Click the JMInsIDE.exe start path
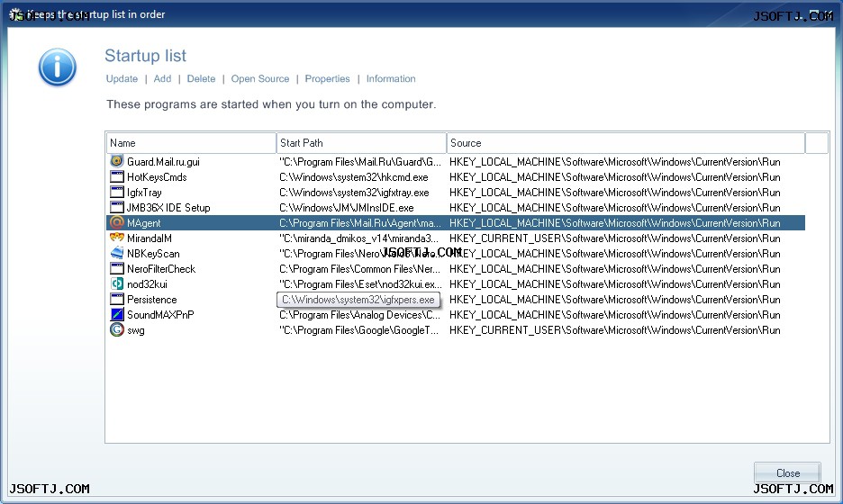Viewport: 843px width, 504px height. tap(346, 207)
